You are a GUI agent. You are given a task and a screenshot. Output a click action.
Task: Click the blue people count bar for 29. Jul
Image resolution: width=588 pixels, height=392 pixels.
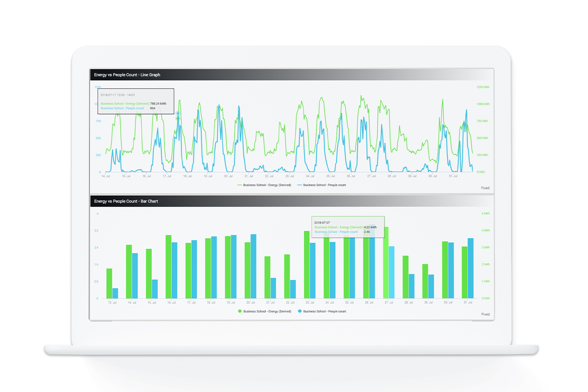pyautogui.click(x=431, y=287)
